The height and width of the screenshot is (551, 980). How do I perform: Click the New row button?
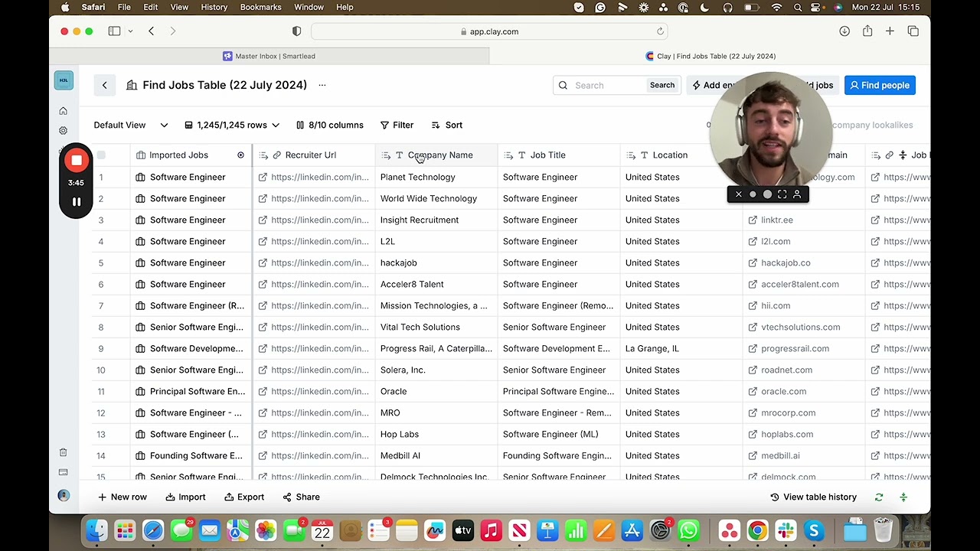coord(122,497)
